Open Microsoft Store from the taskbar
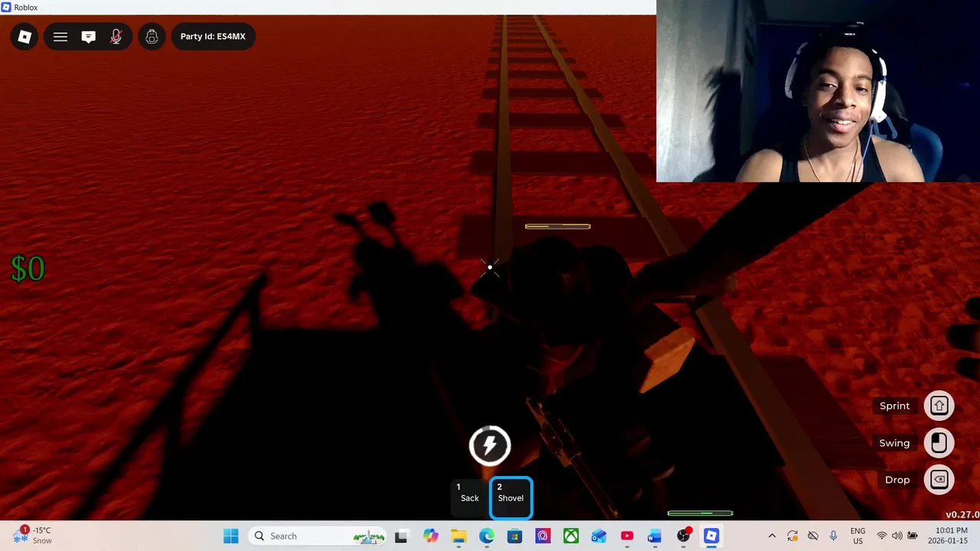This screenshot has width=980, height=551. [x=514, y=536]
